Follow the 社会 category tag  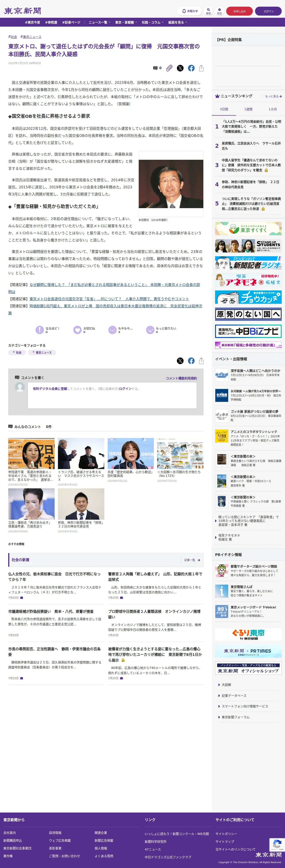click(17, 352)
